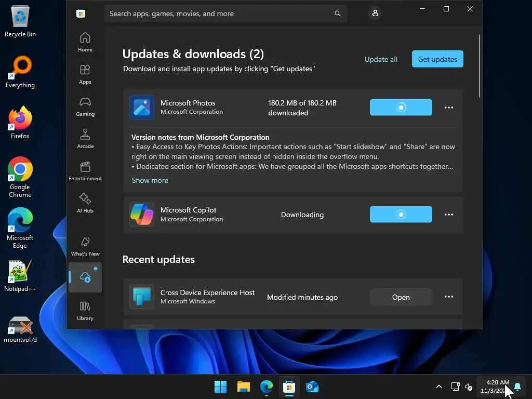
Task: Select the Google Chrome desktop shortcut
Action: 20,177
